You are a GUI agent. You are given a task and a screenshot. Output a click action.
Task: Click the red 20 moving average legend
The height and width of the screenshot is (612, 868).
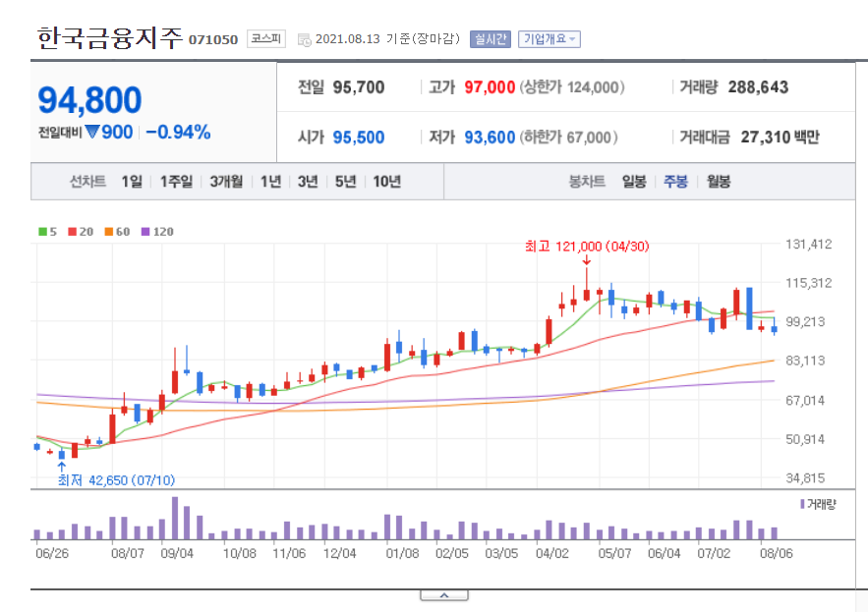pyautogui.click(x=81, y=232)
